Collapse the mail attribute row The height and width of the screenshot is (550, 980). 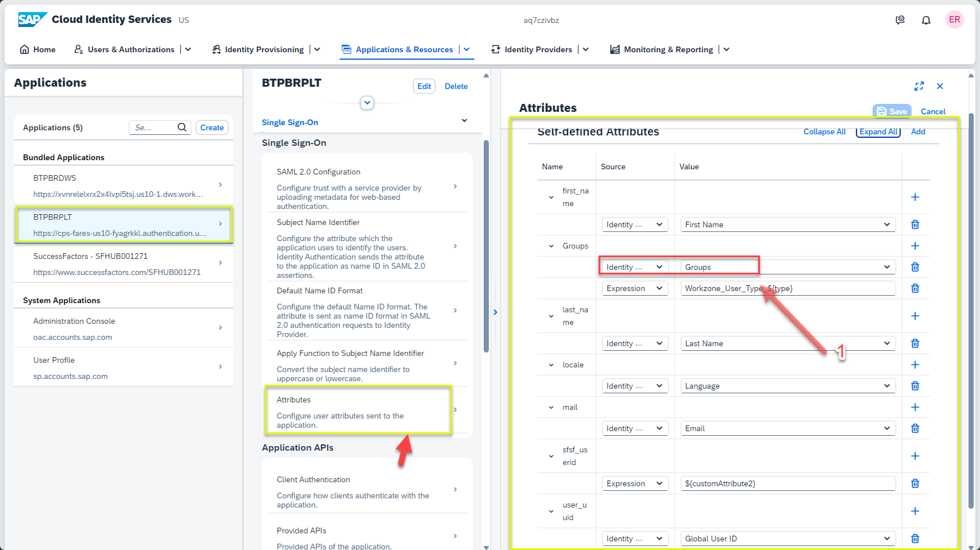(x=551, y=408)
